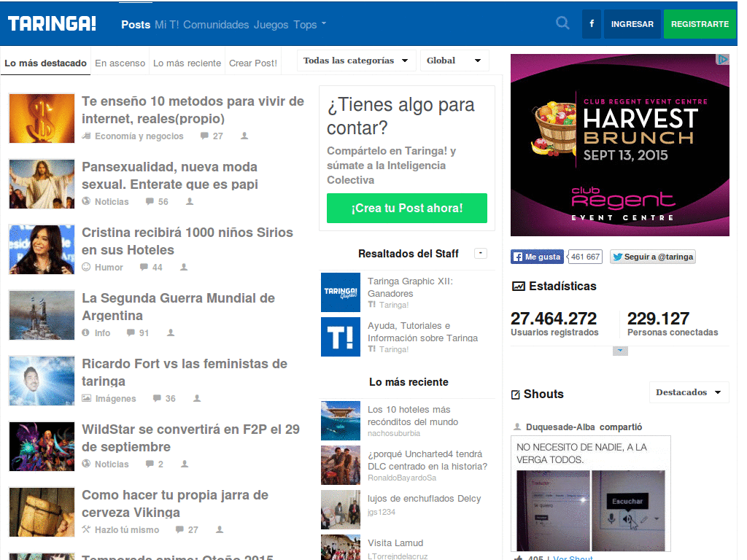Click the author icon on Ricardo Fort post
747x560 pixels.
point(197,398)
